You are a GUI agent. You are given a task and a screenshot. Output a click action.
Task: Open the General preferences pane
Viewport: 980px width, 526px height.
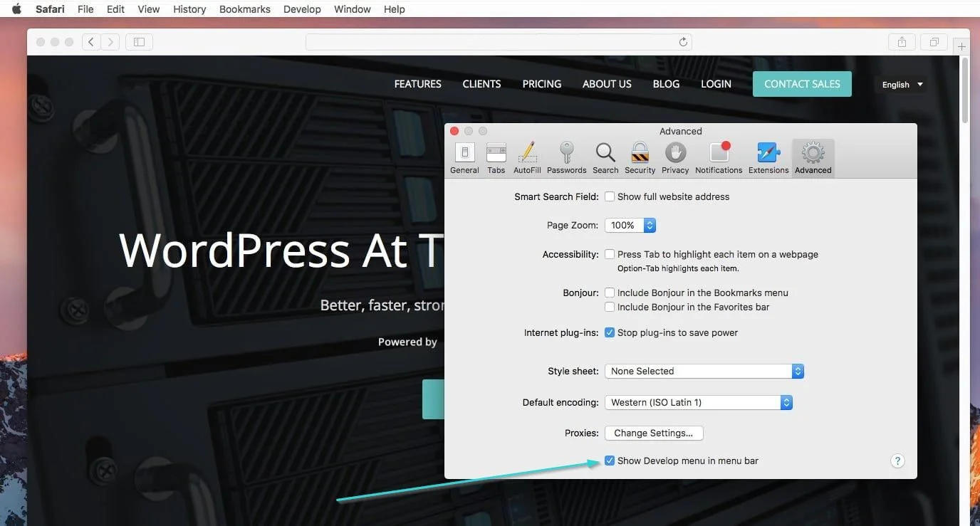pos(464,158)
